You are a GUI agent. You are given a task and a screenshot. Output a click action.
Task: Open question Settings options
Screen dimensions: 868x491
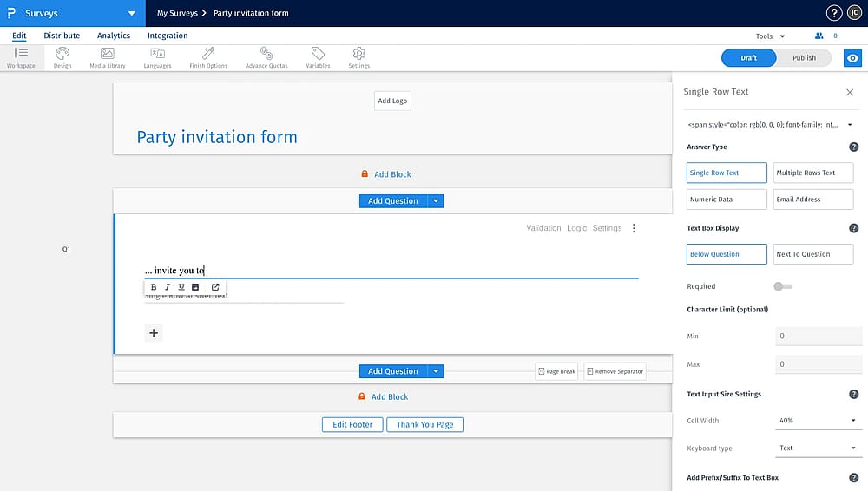pyautogui.click(x=607, y=228)
